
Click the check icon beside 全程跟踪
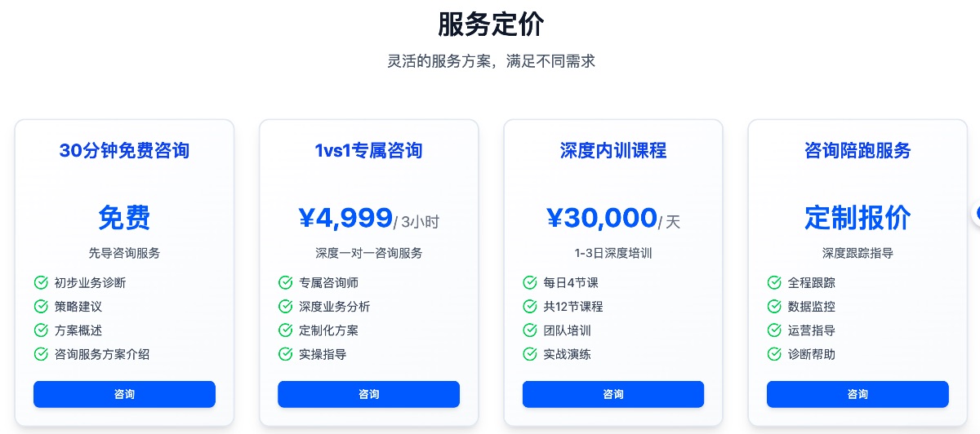point(774,283)
